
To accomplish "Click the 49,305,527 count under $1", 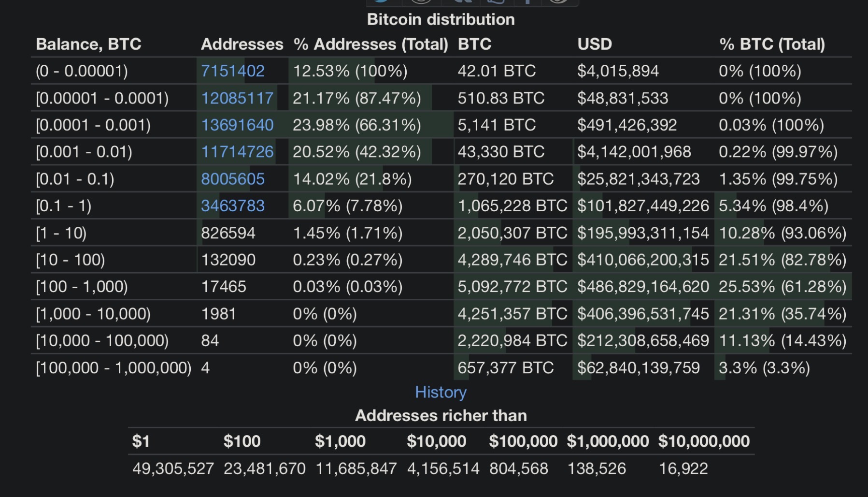I will [173, 468].
